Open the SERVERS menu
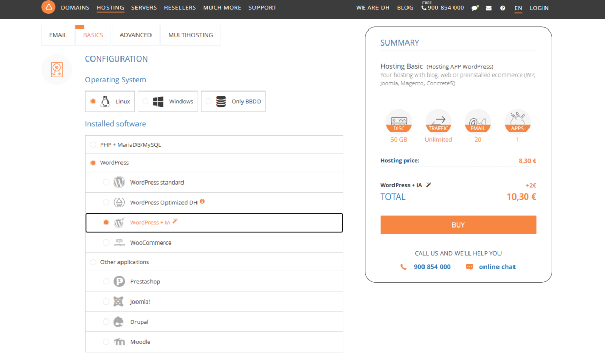The width and height of the screenshot is (605, 364). [x=144, y=8]
